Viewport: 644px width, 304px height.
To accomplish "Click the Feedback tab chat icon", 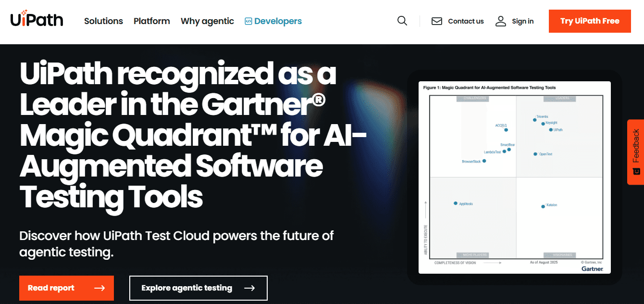I will click(x=636, y=171).
